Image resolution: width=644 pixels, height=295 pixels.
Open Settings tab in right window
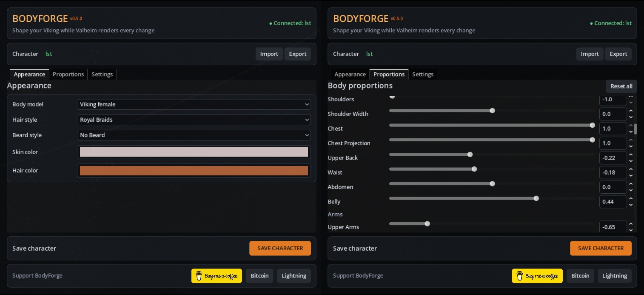[x=423, y=74]
